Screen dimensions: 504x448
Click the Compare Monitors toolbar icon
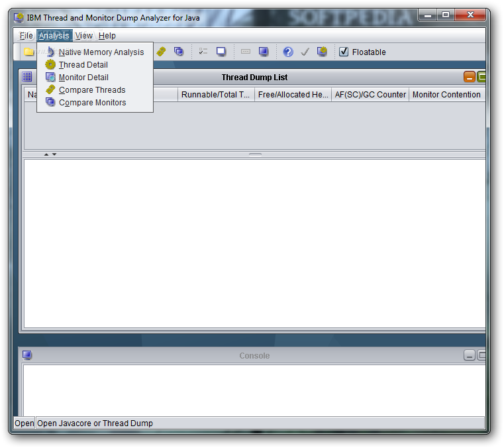[179, 52]
